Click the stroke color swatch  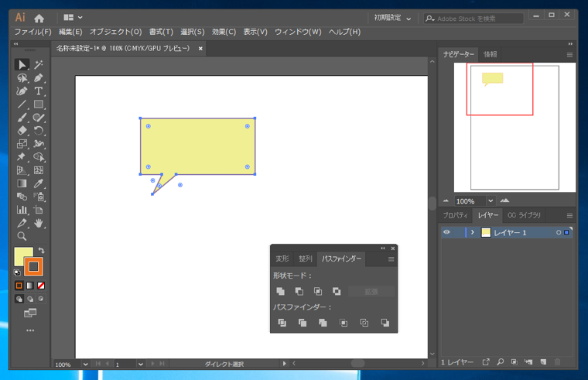[33, 267]
